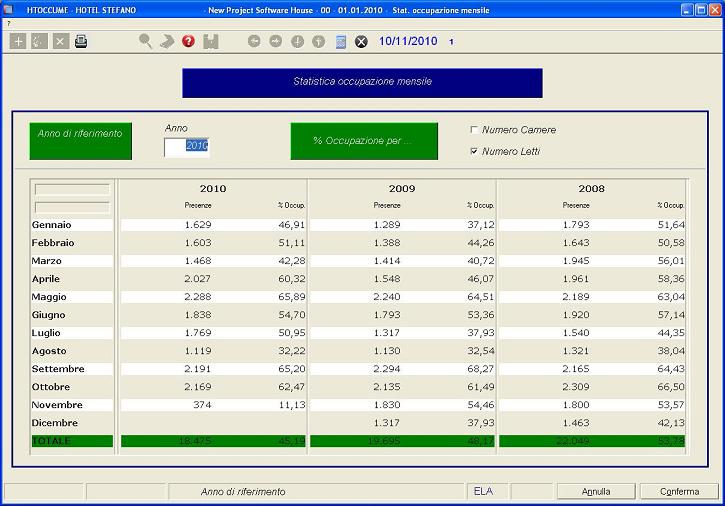Click the down arrow navigation icon
The image size is (725, 506).
pyautogui.click(x=297, y=41)
